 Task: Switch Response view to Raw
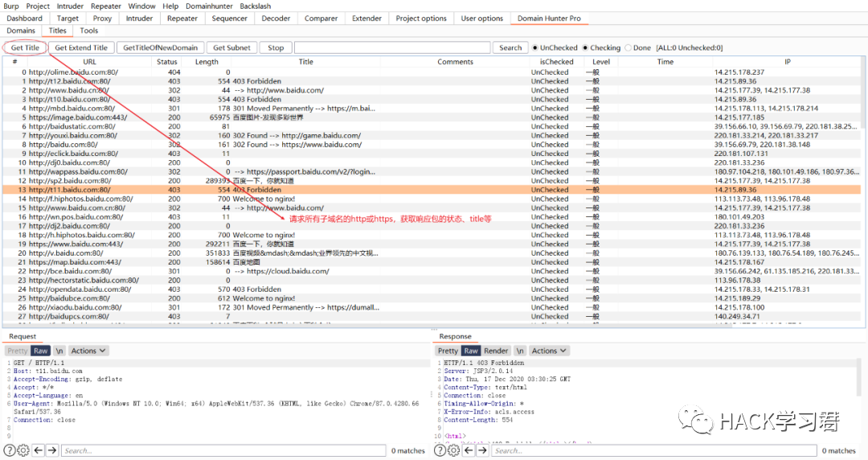coord(471,351)
